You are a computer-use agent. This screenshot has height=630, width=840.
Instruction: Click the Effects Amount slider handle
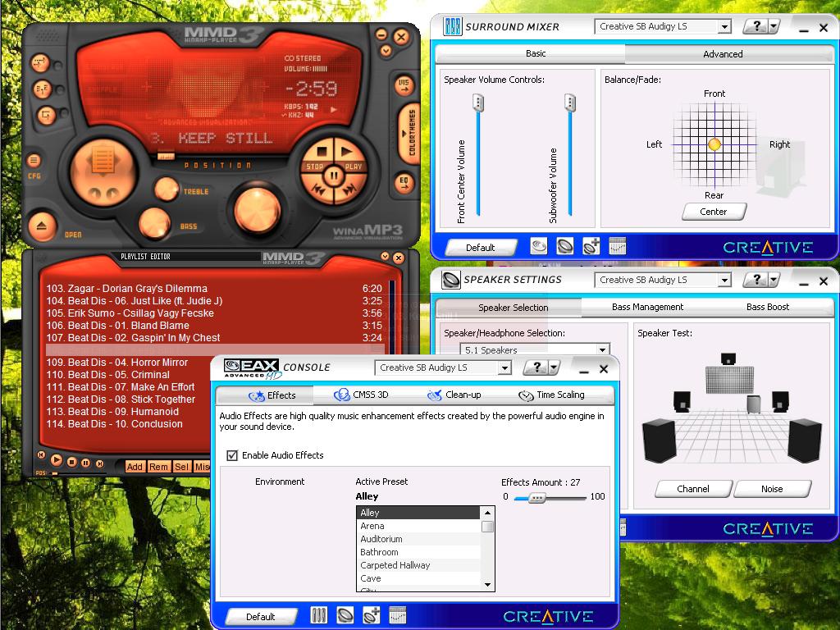[536, 498]
